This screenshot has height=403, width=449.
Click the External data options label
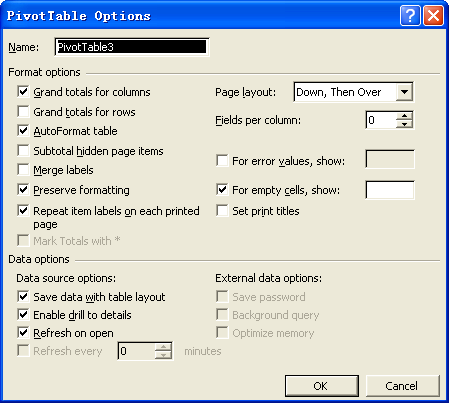(269, 278)
